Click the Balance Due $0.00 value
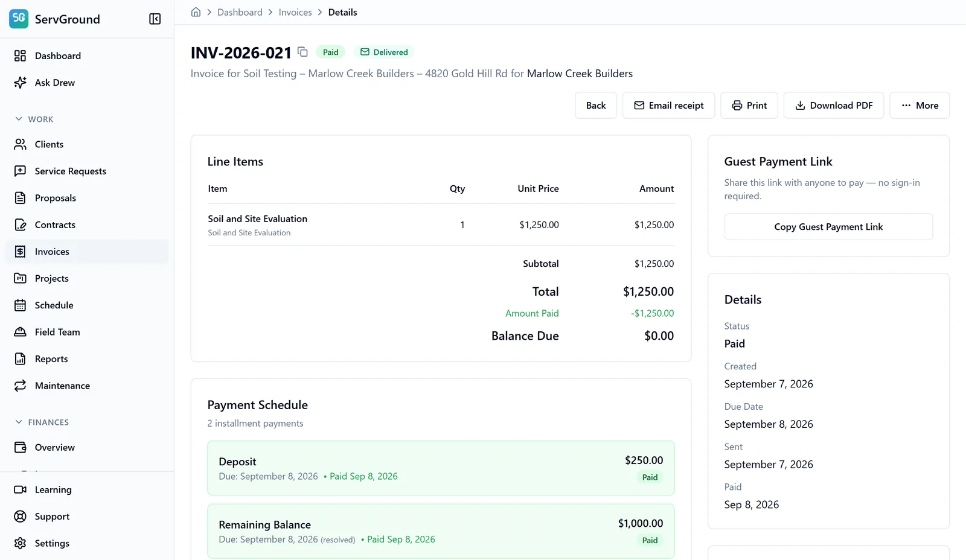This screenshot has height=560, width=966. point(659,336)
